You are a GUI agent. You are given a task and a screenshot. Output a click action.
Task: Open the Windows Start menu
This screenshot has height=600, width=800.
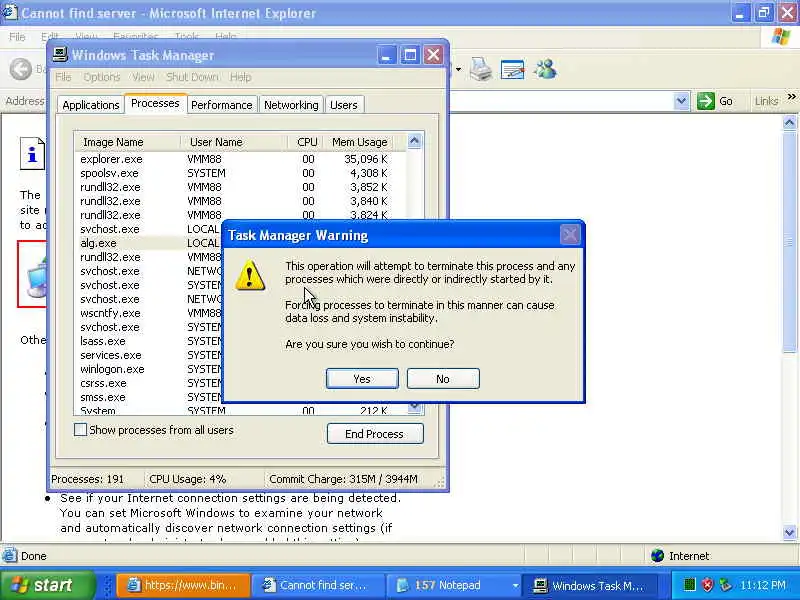click(x=47, y=585)
